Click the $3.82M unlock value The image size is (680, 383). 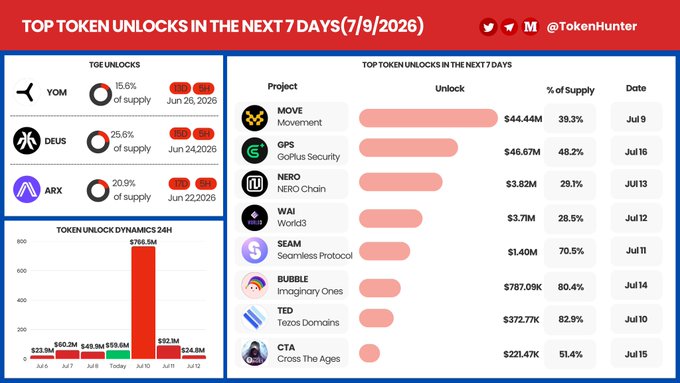point(521,184)
